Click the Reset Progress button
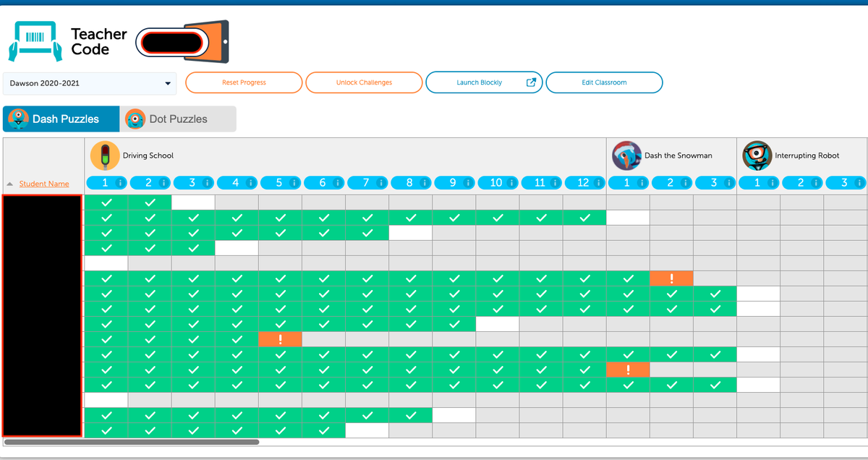 (244, 82)
